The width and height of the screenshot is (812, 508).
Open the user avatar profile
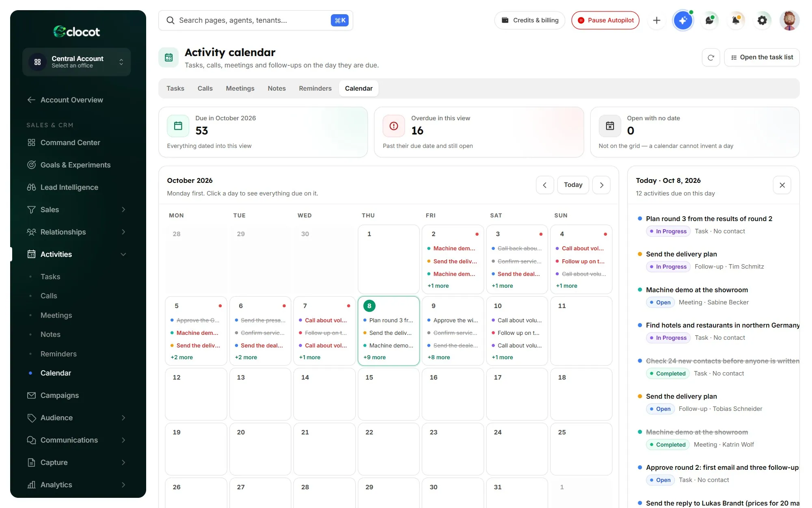789,20
